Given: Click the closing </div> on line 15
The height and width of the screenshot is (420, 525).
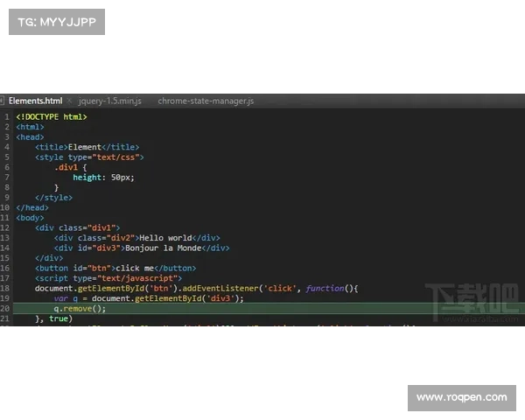Looking at the screenshot, I should coord(49,258).
